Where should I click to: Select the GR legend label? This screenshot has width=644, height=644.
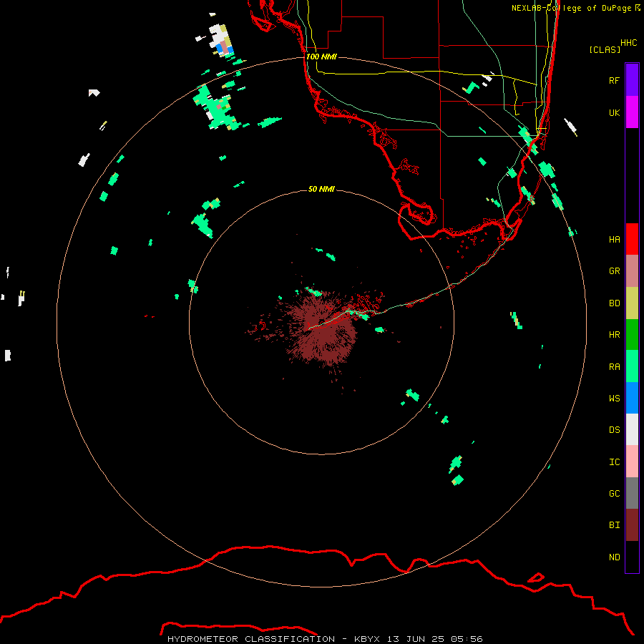pos(614,271)
